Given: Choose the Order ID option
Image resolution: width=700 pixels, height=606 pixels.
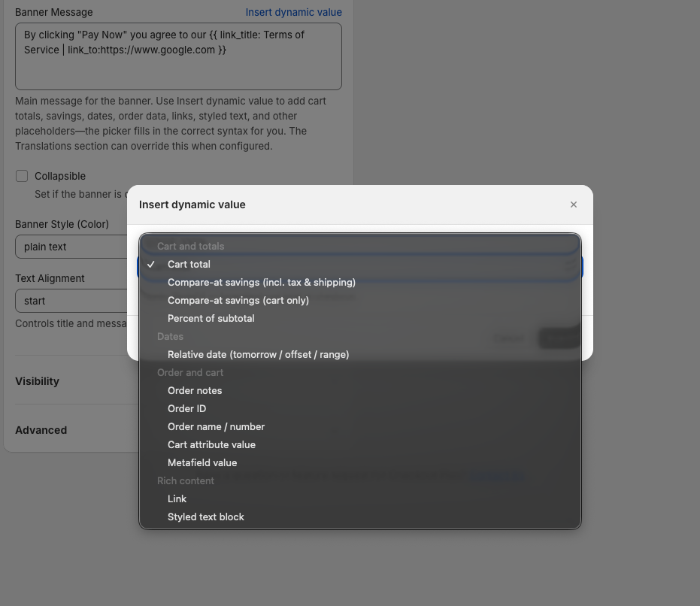Looking at the screenshot, I should tap(360, 408).
